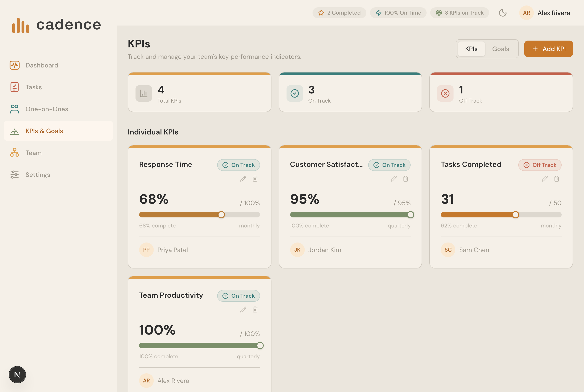Edit the Team Productivity KPI pencil icon

(243, 309)
